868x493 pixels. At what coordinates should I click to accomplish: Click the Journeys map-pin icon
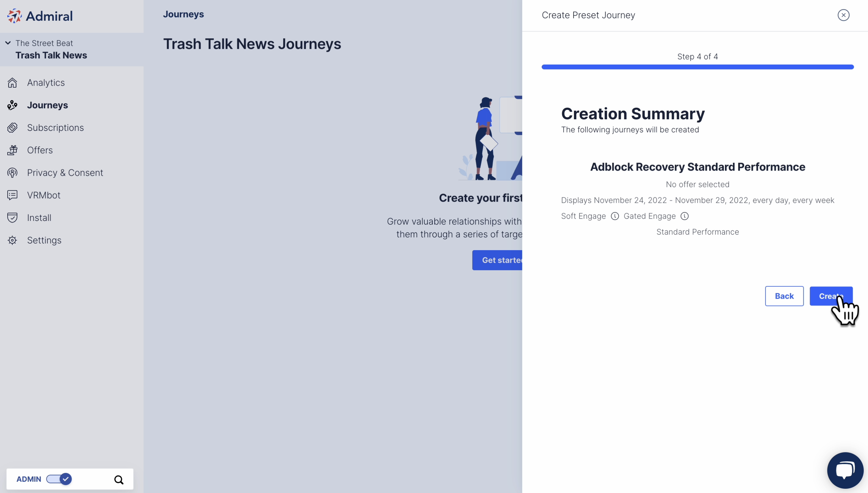[x=12, y=105]
